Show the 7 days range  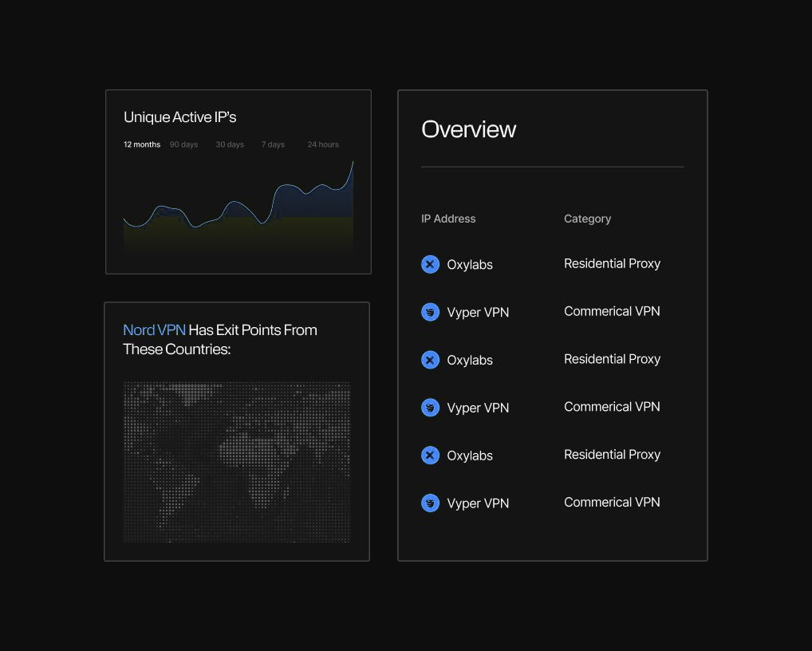(273, 144)
